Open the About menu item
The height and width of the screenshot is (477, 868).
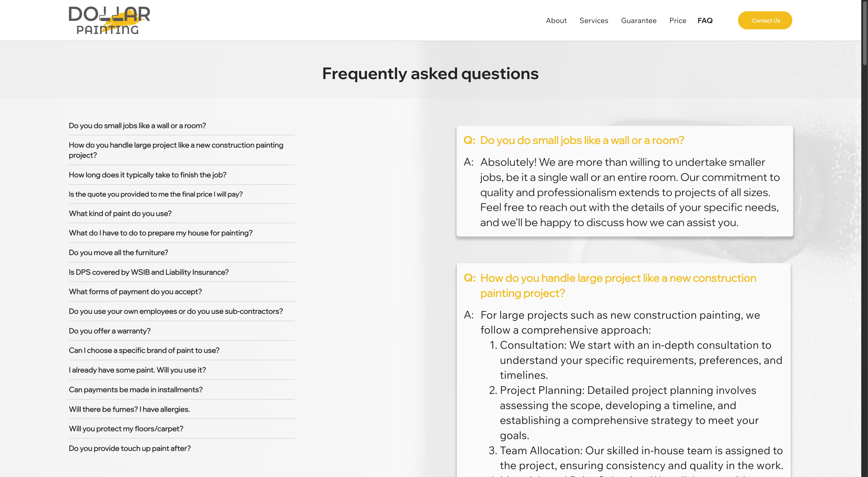coord(556,21)
